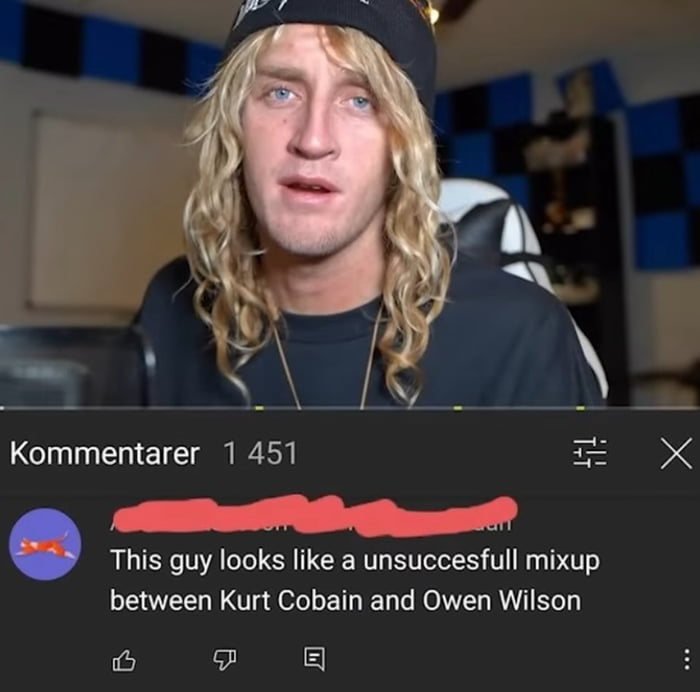Close the Kommentarer panel

(x=676, y=453)
